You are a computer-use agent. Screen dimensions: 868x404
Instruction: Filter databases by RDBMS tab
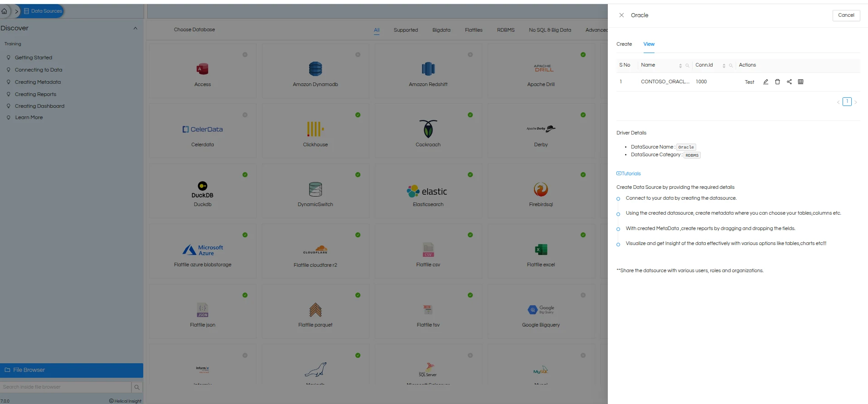[506, 30]
